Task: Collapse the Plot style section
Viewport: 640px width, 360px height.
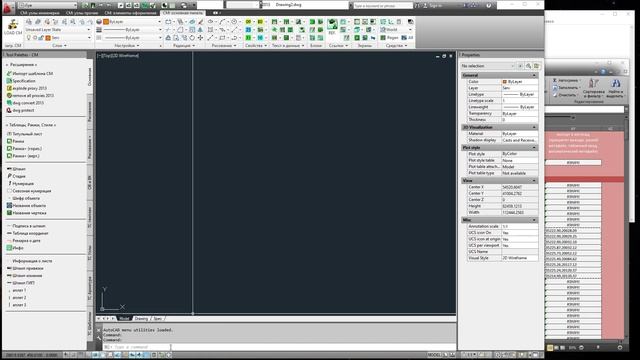Action: 534,148
